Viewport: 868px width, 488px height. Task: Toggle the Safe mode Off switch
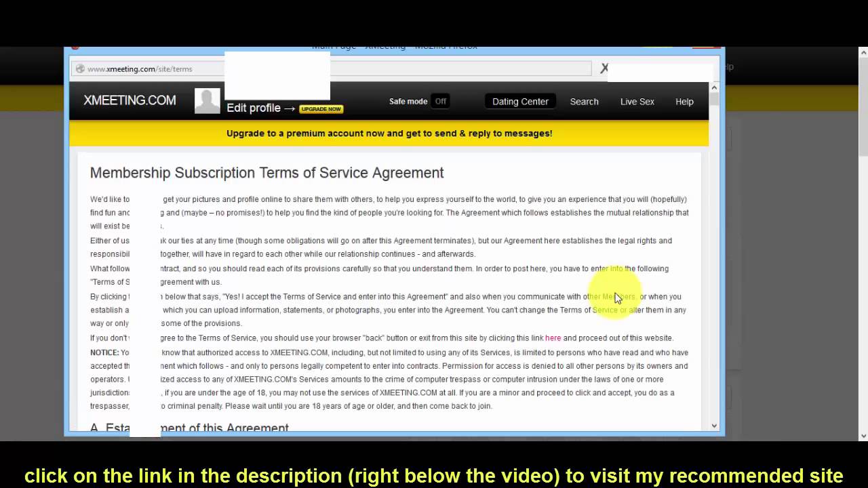(x=441, y=101)
